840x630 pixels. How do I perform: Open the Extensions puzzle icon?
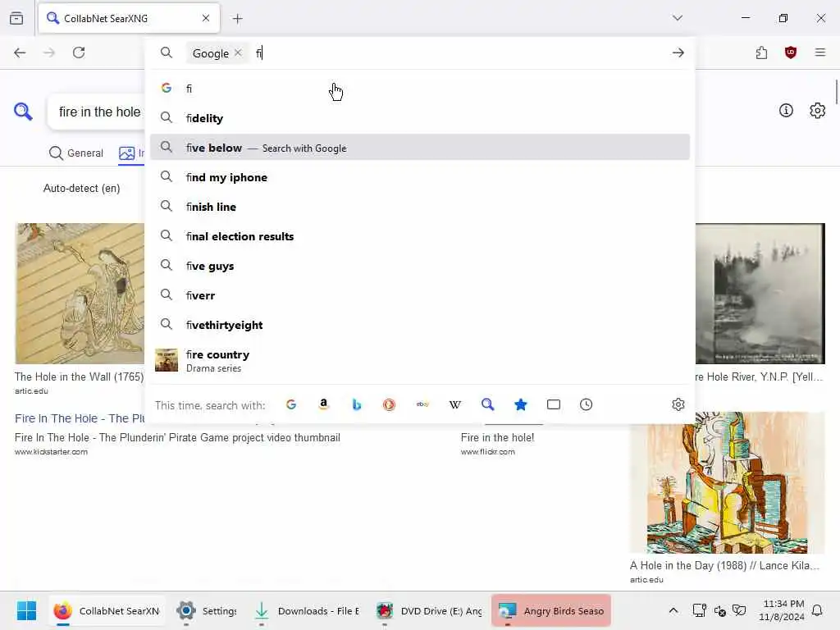(x=761, y=52)
